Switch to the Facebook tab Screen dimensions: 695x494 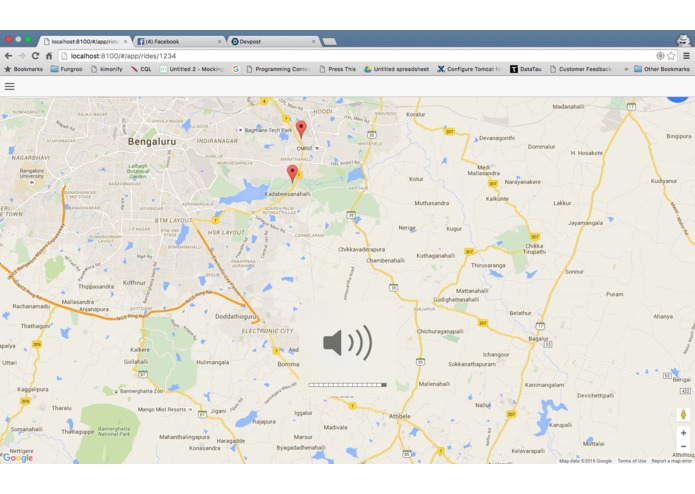coord(179,41)
